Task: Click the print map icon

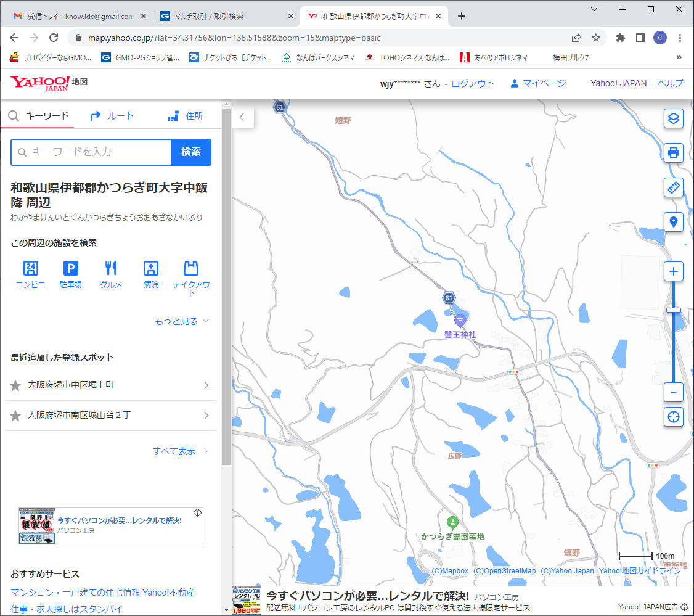Action: click(x=673, y=152)
